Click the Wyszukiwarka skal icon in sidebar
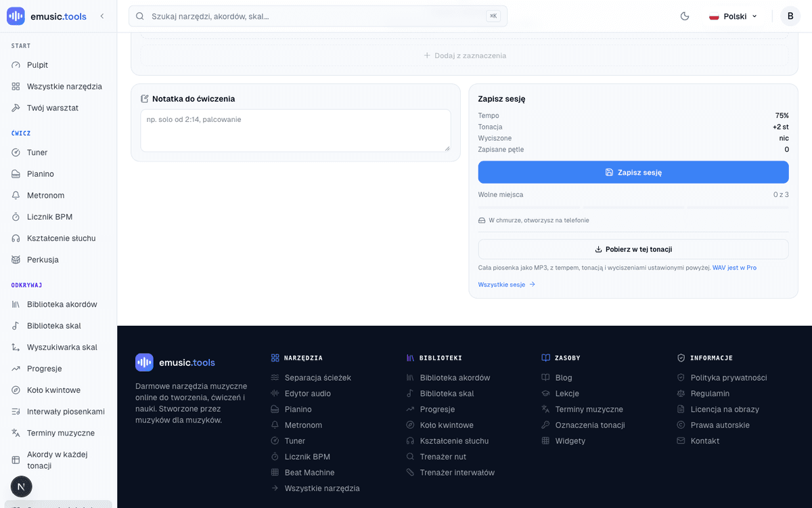The image size is (812, 508). (x=16, y=347)
